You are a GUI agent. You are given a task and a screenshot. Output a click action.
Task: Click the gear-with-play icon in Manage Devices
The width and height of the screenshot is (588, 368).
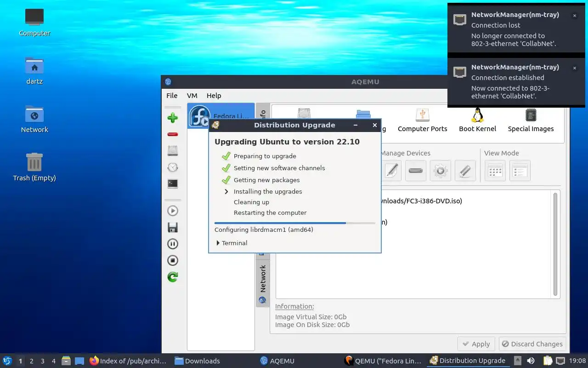tap(441, 171)
